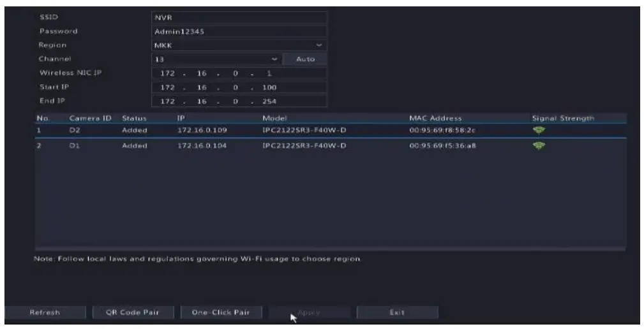Click the Signal Strength column header

tap(563, 118)
